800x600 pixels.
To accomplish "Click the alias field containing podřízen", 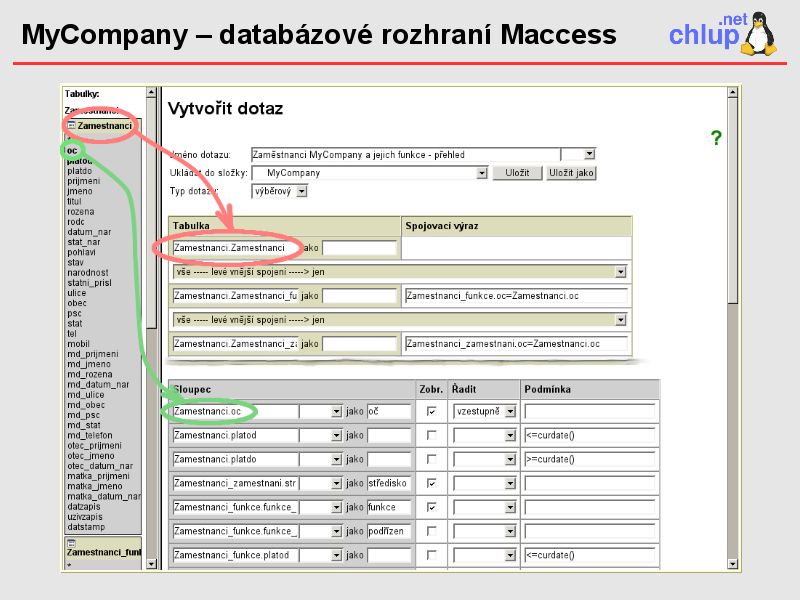I will (x=389, y=531).
